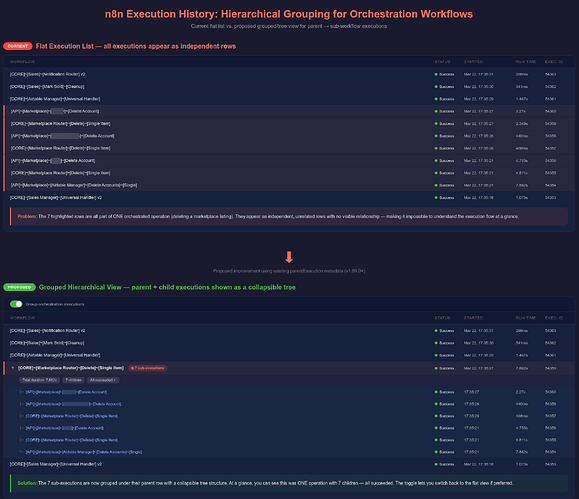Open grouped child Delete Account row with 2.27s

[x=289, y=392]
